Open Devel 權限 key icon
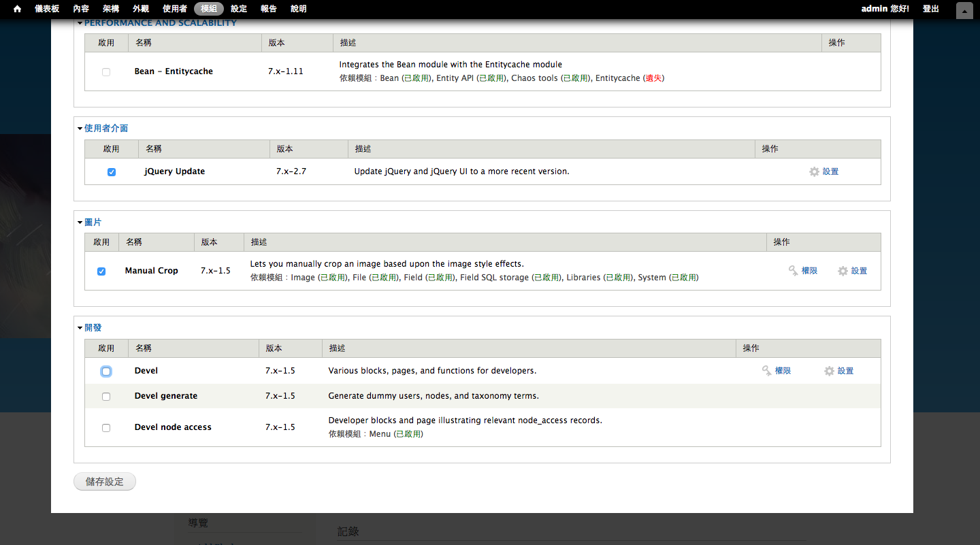 767,371
